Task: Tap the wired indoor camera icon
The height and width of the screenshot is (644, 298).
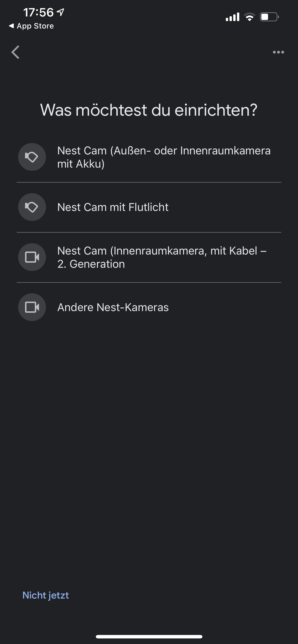Action: (32, 257)
